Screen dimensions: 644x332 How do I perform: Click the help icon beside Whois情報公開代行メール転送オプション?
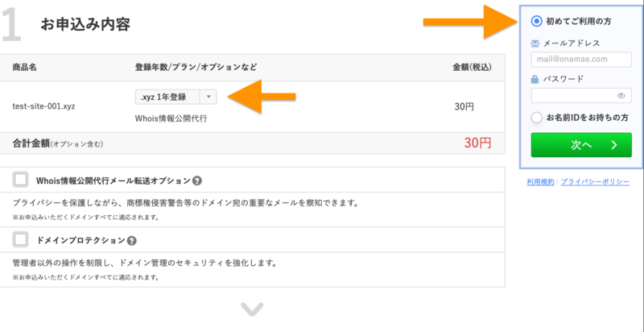197,181
